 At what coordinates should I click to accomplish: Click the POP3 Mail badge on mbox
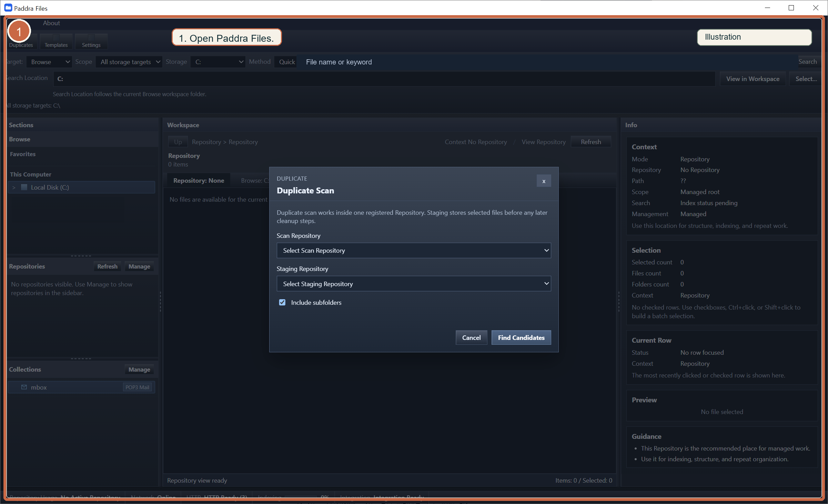(x=137, y=387)
